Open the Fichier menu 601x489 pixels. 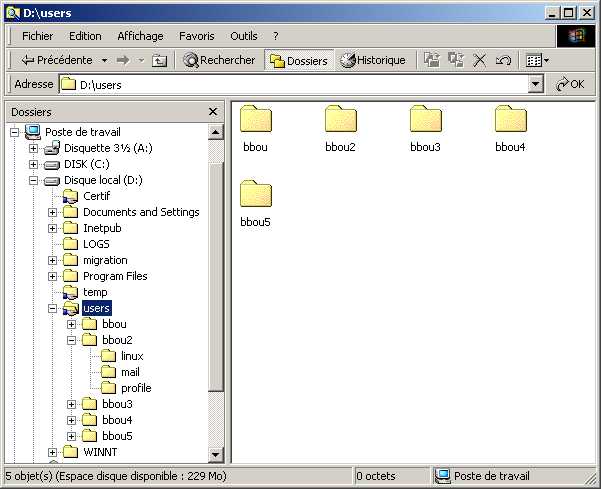point(38,36)
